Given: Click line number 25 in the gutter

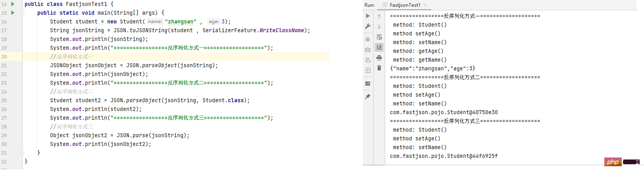Looking at the screenshot, I should [4, 100].
